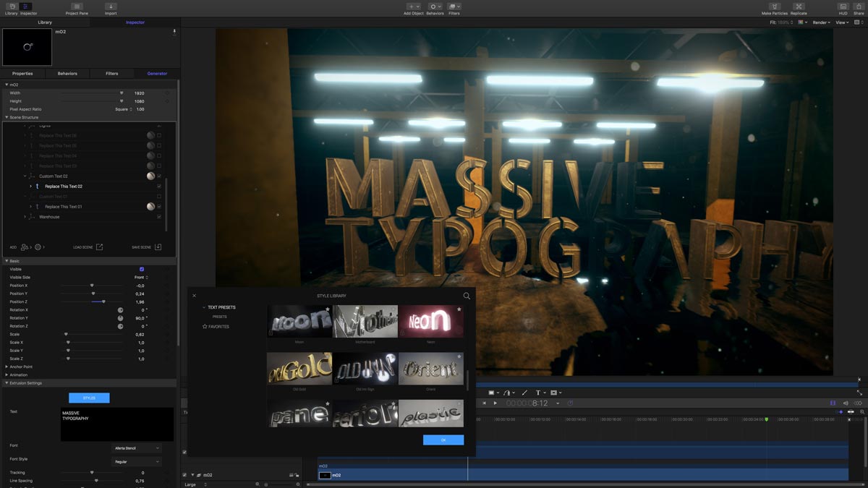The width and height of the screenshot is (868, 488).
Task: Click the Make Particles icon
Action: [x=775, y=7]
